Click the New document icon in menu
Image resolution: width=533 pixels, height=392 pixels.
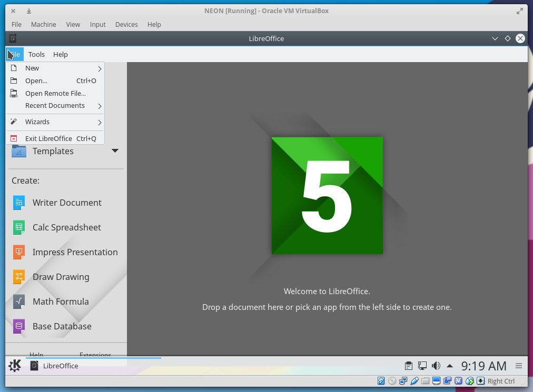14,68
